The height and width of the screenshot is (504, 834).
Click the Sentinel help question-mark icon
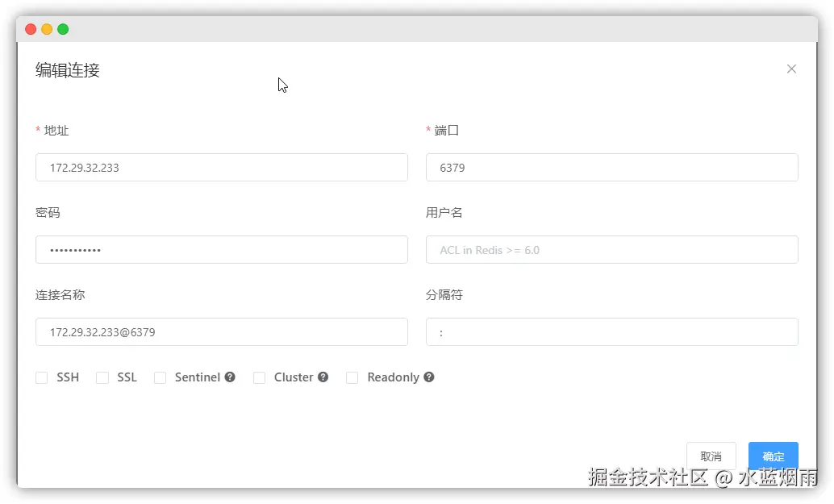pyautogui.click(x=230, y=377)
